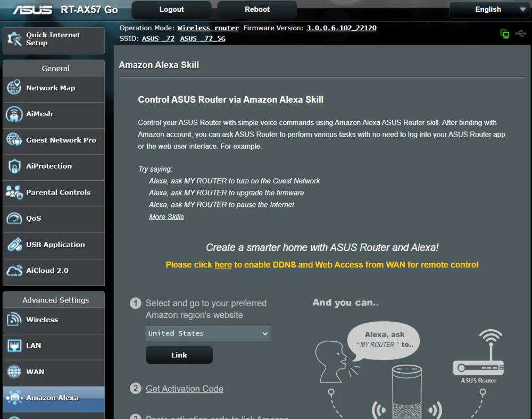Click the Amazon Alexa sidebar icon

[14, 398]
